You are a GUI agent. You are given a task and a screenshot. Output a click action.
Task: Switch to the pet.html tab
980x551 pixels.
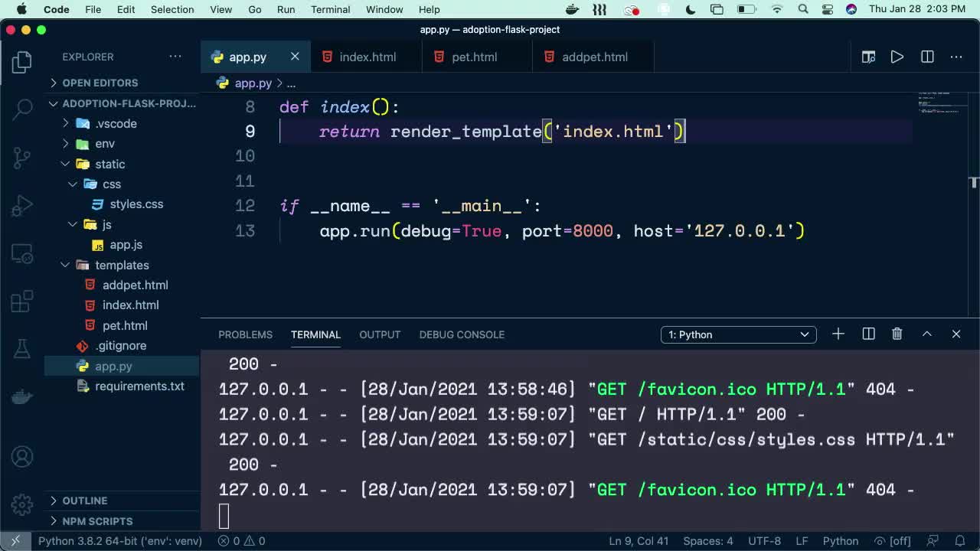[x=474, y=56]
